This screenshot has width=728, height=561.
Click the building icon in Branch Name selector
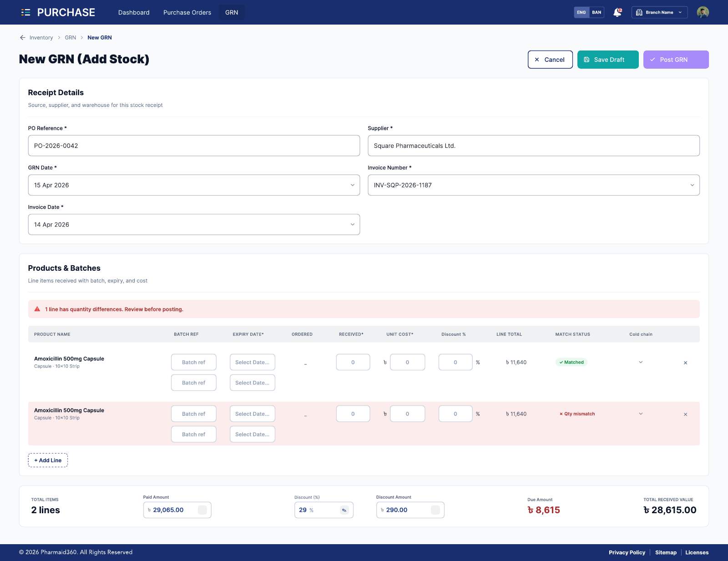coord(639,12)
